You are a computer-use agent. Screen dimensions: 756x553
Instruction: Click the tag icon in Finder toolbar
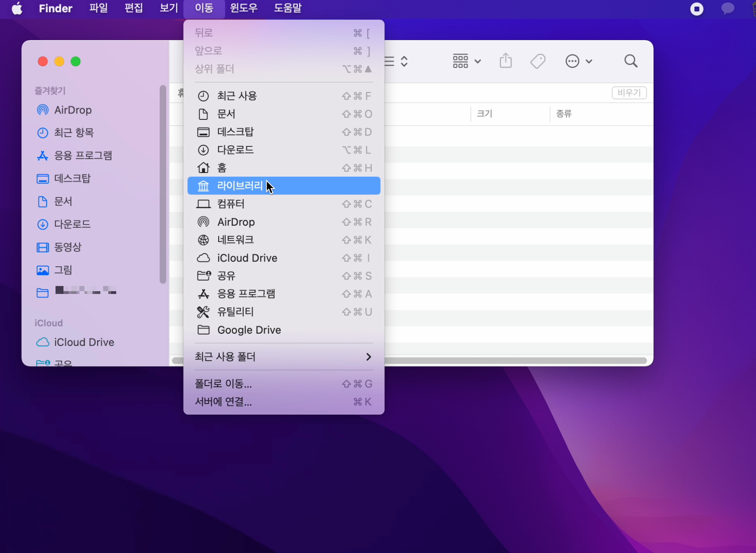coord(538,61)
